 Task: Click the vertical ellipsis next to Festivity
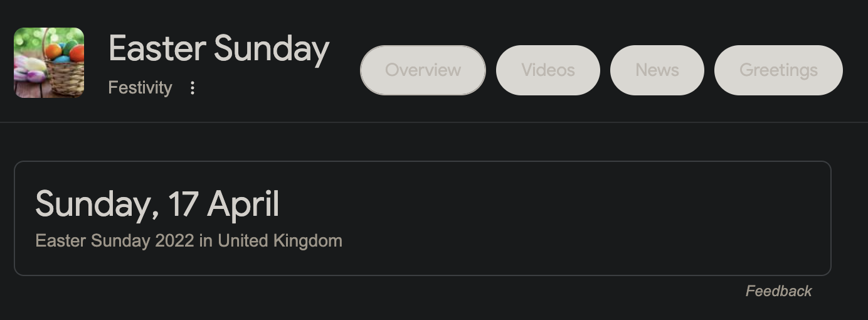click(x=193, y=88)
